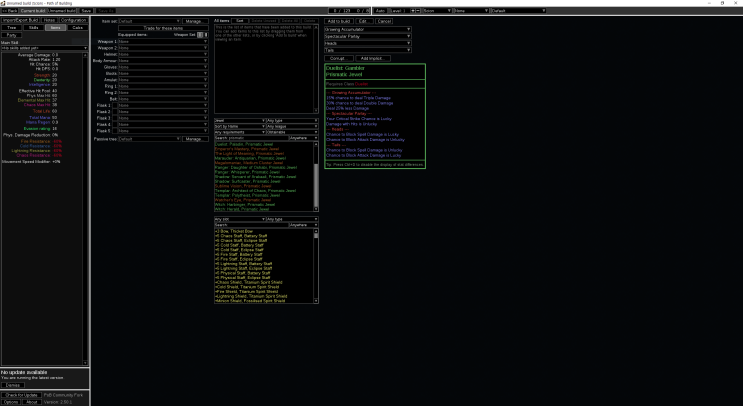Increase character level with plus button

point(413,10)
